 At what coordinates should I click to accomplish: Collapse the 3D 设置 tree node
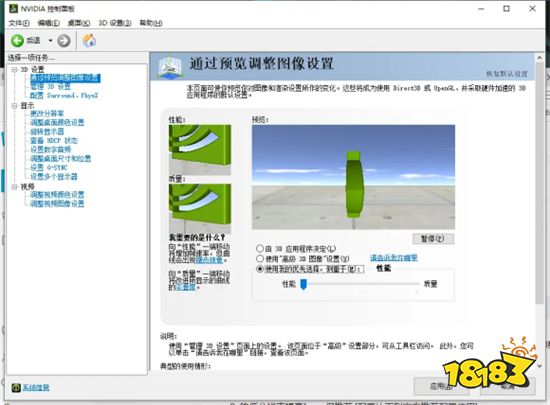[14, 69]
